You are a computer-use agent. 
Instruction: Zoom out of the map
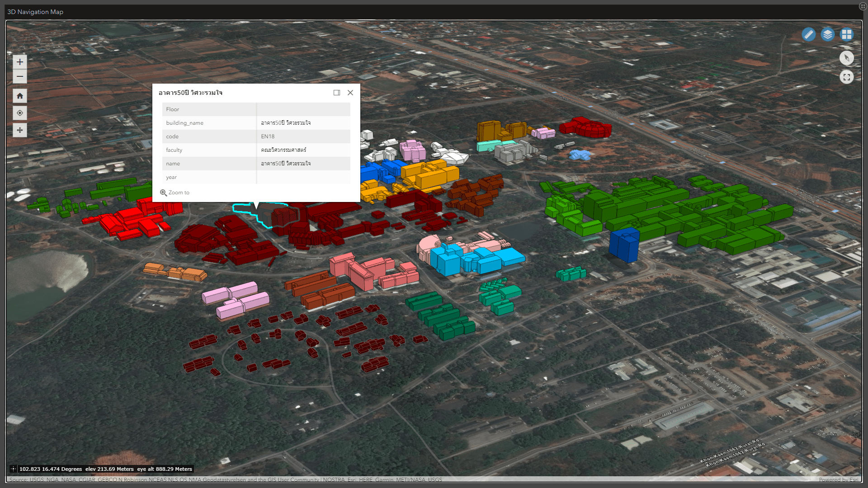(x=20, y=76)
